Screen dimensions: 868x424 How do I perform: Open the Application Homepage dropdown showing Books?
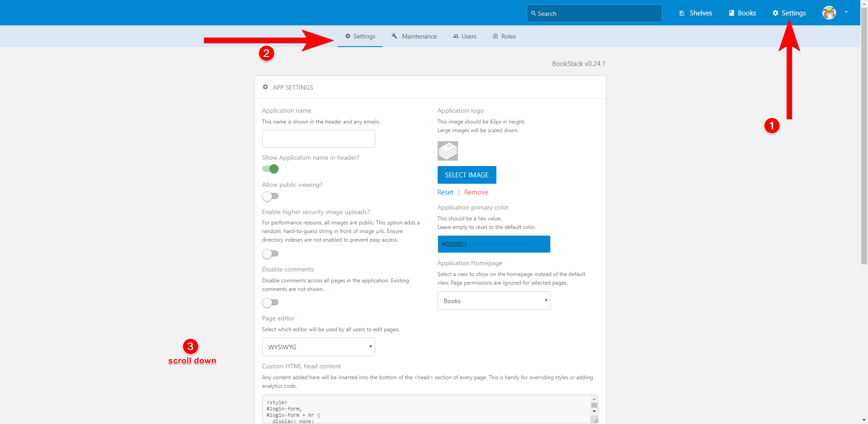tap(494, 300)
